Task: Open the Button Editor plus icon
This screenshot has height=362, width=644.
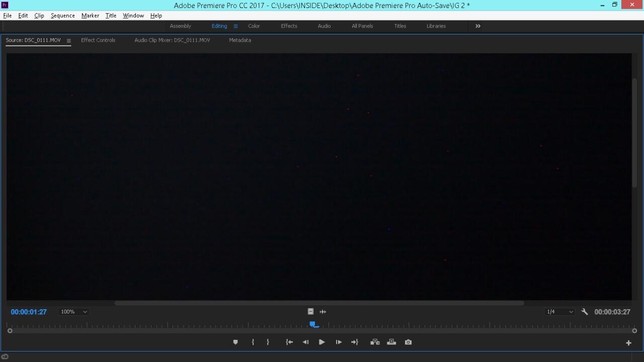Action: pyautogui.click(x=628, y=343)
